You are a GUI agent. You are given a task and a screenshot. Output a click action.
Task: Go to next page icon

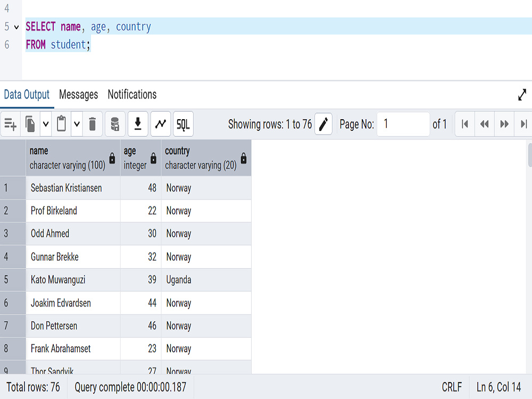[504, 124]
